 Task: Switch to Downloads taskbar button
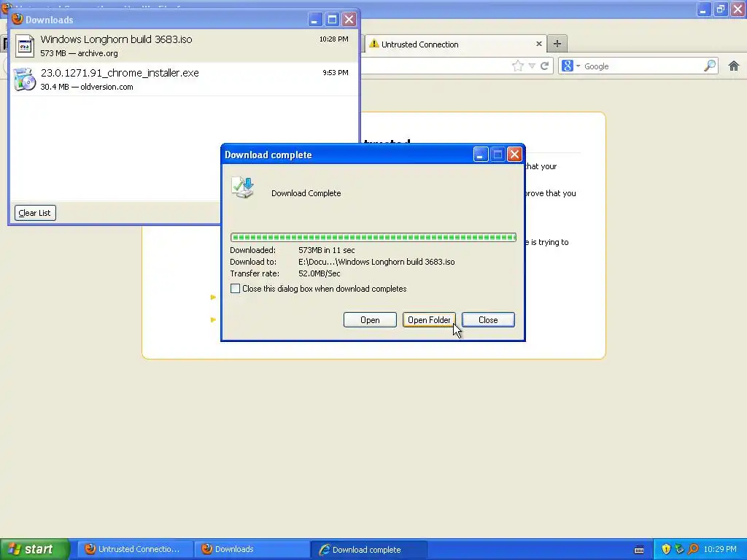[252, 549]
